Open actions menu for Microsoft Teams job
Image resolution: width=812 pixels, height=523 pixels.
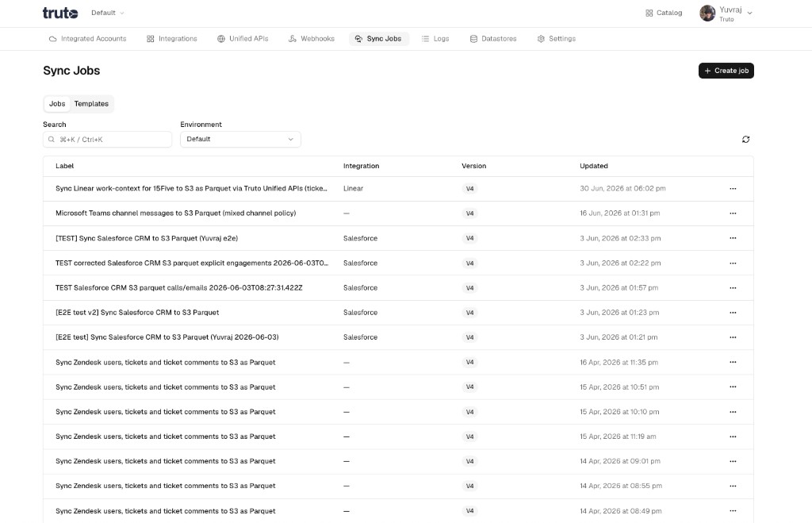pos(733,213)
